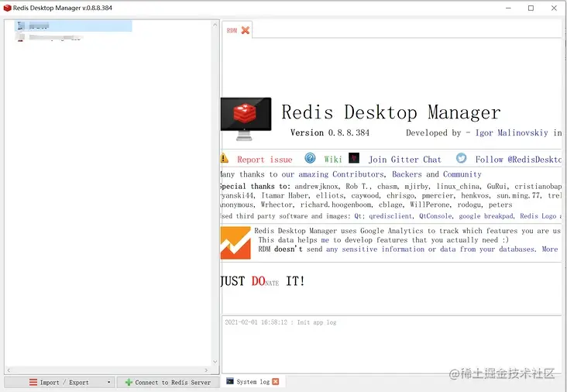
Task: Click the green plus connect icon
Action: (x=129, y=382)
